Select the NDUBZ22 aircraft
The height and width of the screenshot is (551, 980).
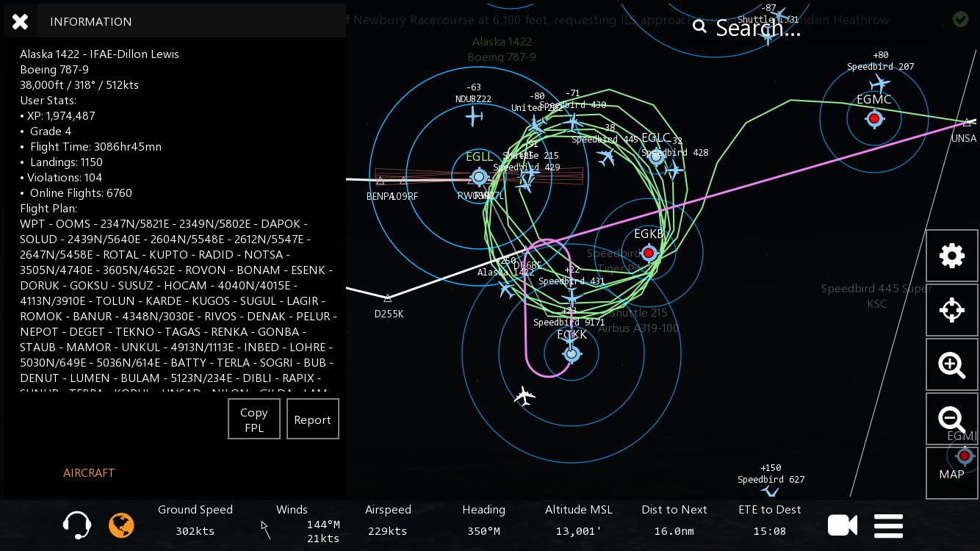click(474, 116)
